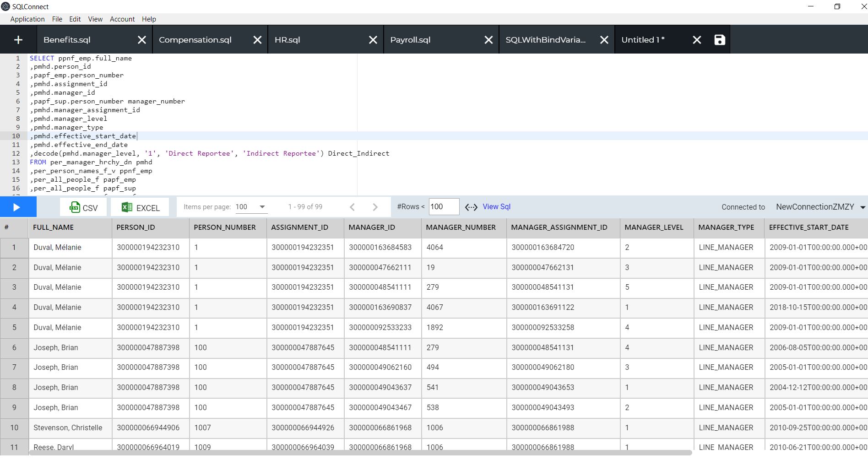Close the SQLWithBindVaria tab
Screen dimensions: 868x460
[604, 39]
